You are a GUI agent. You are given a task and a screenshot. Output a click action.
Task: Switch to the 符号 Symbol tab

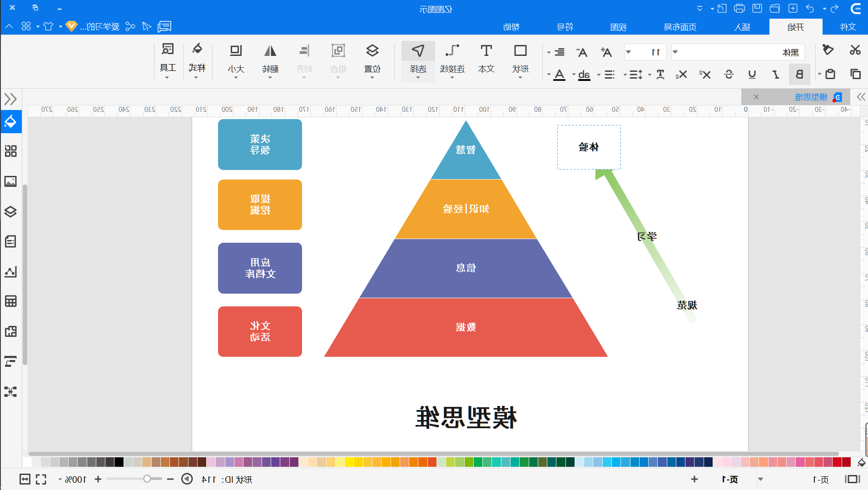tap(565, 27)
